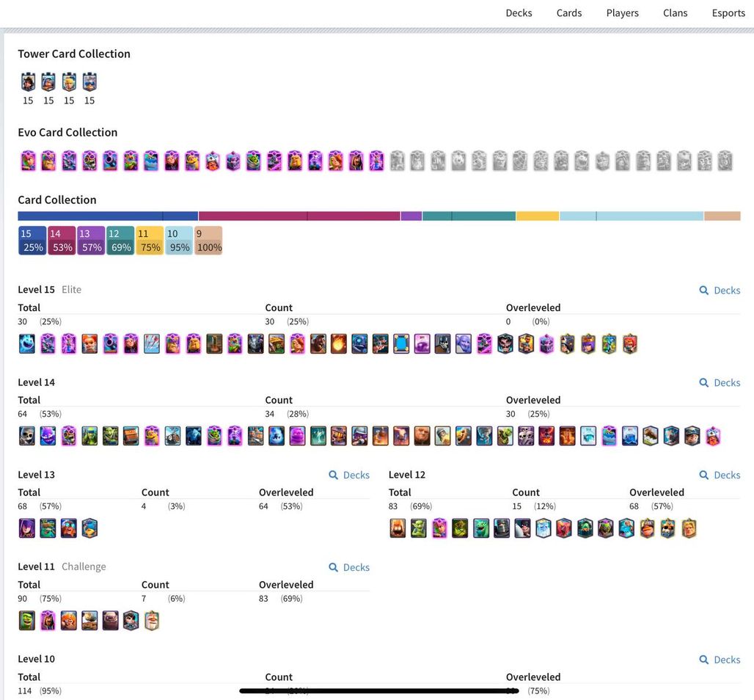
Task: Click the Decks link beside Level 13
Action: 349,475
